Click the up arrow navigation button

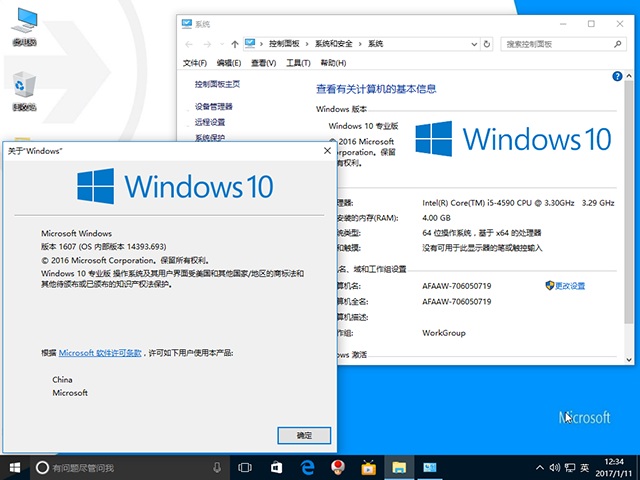235,44
